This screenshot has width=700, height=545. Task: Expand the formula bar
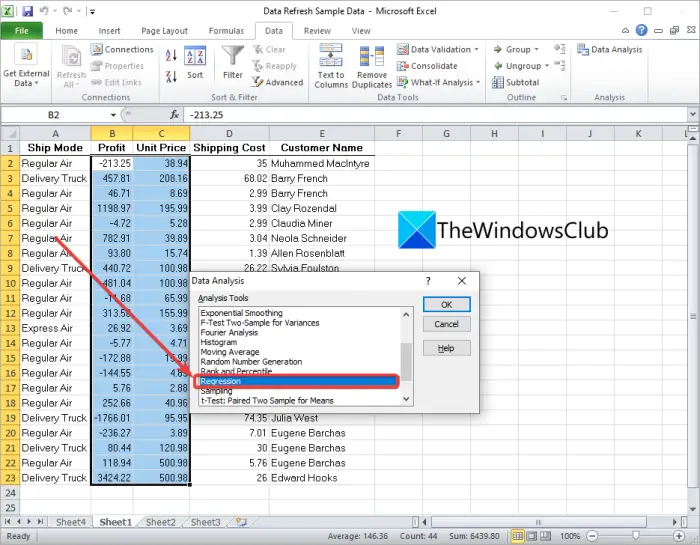click(692, 114)
